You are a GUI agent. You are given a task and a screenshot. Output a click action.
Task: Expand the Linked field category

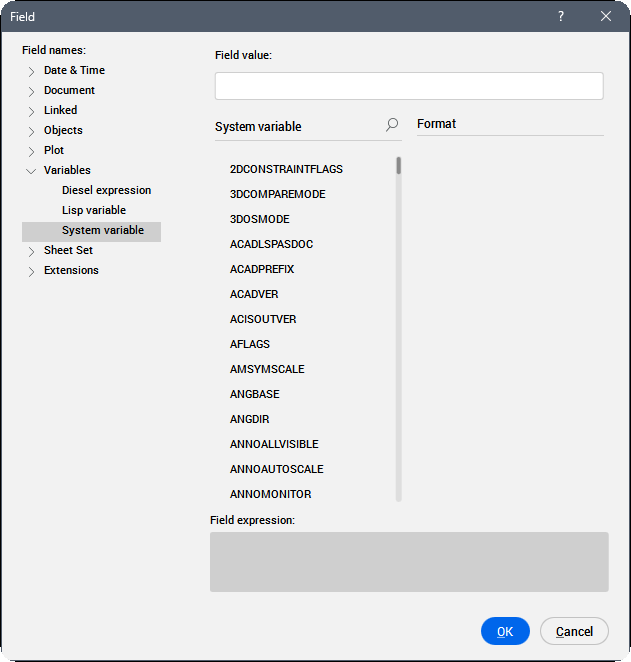point(31,111)
